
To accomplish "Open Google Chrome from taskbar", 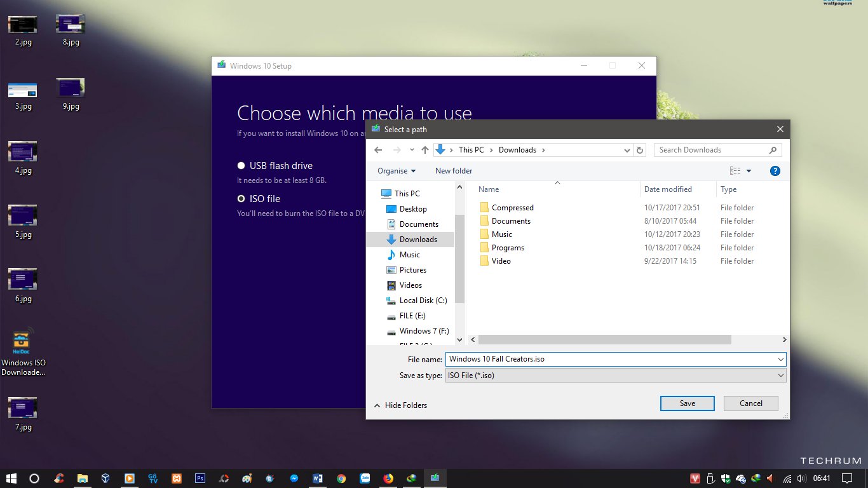I will tap(341, 478).
